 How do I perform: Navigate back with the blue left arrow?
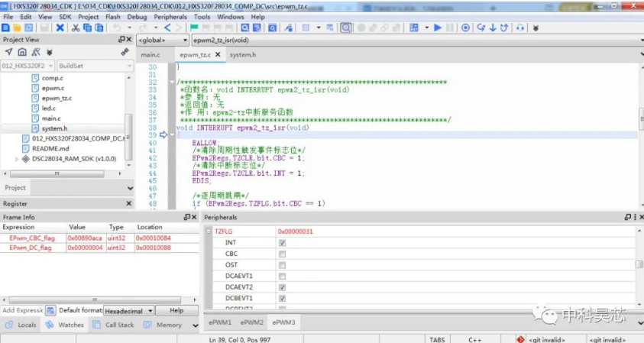click(x=167, y=28)
